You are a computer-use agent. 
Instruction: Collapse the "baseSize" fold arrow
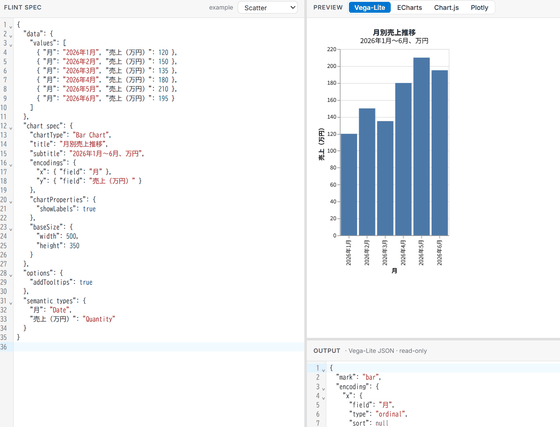(x=11, y=229)
